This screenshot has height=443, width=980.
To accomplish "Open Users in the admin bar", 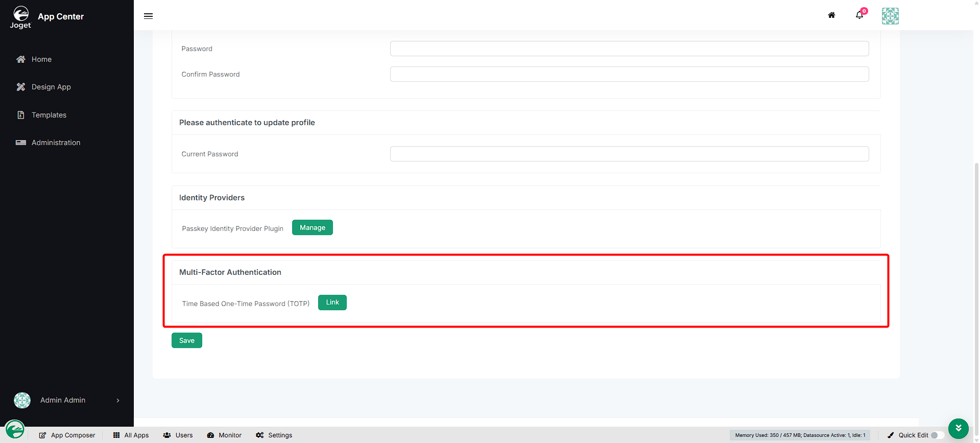I will pos(178,435).
